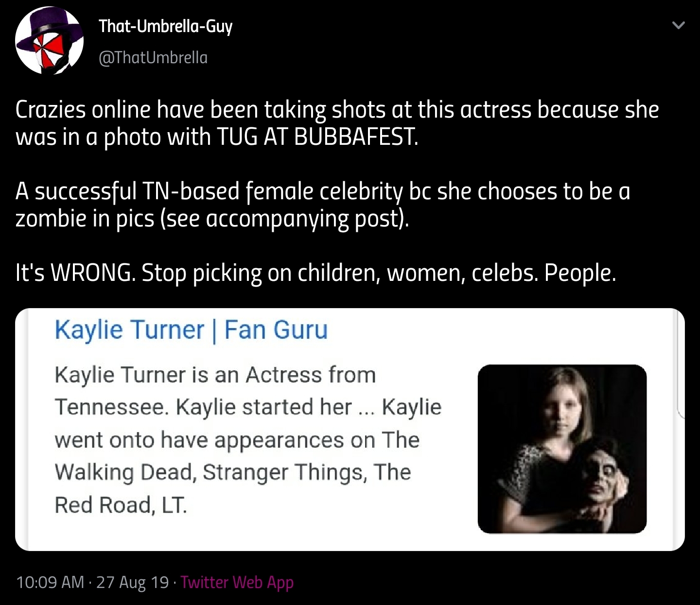Select the Walking Dead, Stranger Things line
The width and height of the screenshot is (700, 605).
[x=233, y=472]
